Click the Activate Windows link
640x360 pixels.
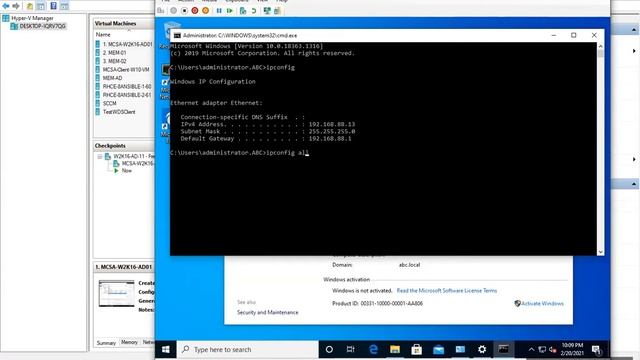542,304
